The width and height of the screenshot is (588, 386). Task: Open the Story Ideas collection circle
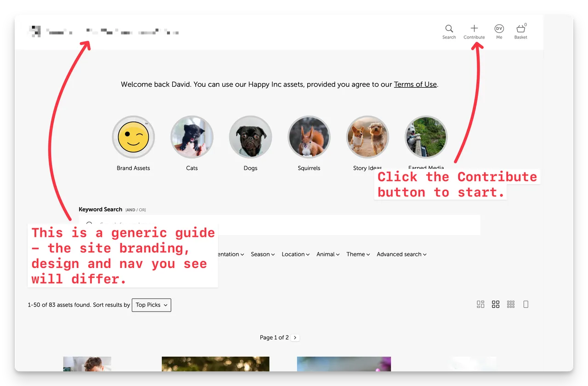tap(367, 137)
